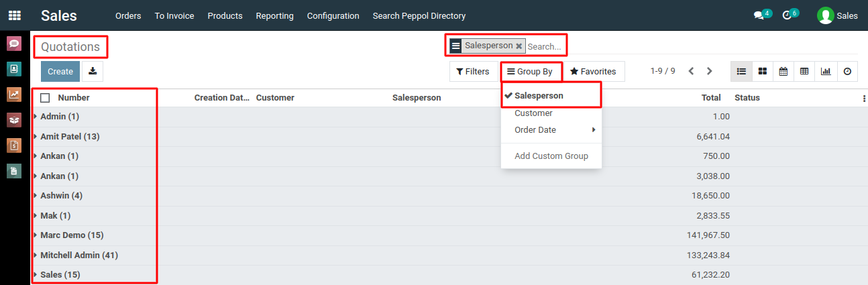The image size is (868, 285).
Task: Open the Filters dropdown
Action: point(472,71)
